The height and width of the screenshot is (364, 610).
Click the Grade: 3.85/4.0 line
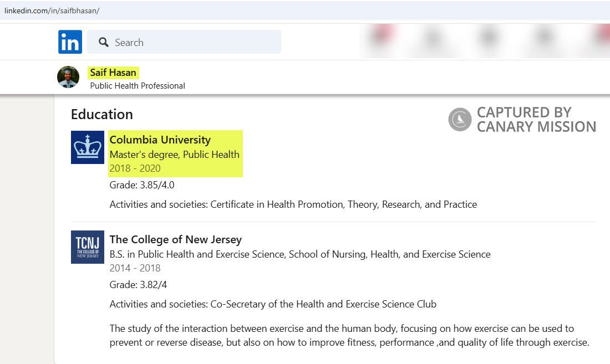pos(142,185)
